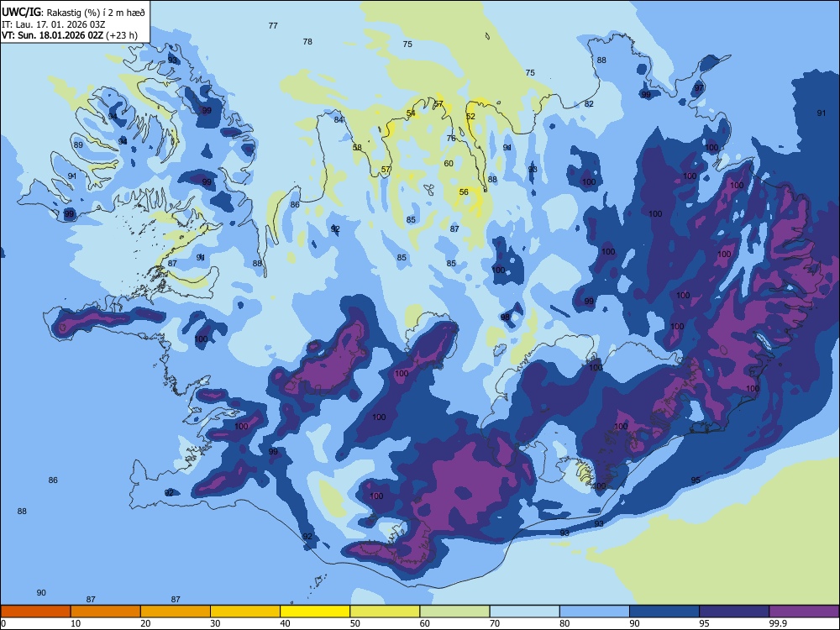Click the initial time line 'IT: Lau. 17. 01. 2026 03Z'

pos(54,24)
